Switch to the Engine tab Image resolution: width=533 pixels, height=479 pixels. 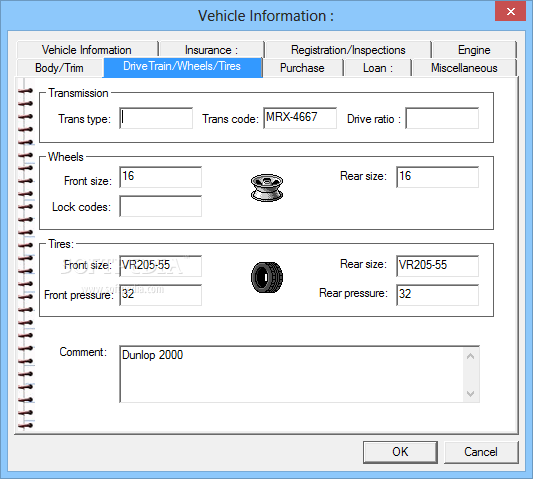(x=474, y=50)
